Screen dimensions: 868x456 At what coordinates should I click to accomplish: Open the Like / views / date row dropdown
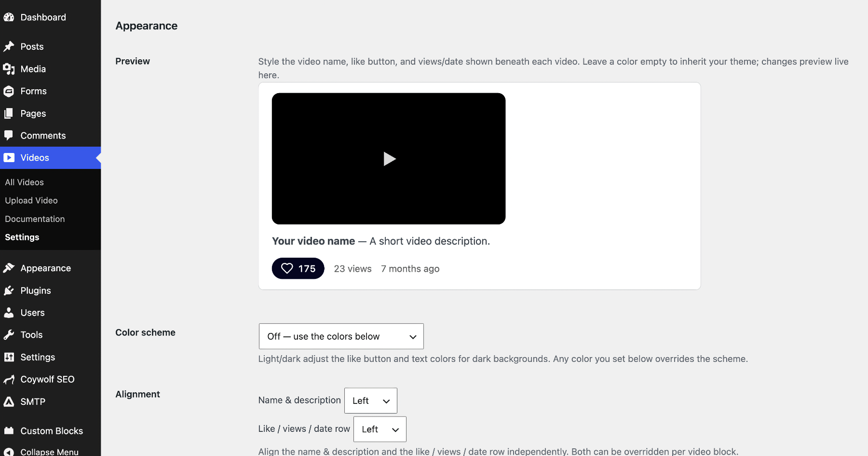tap(380, 429)
